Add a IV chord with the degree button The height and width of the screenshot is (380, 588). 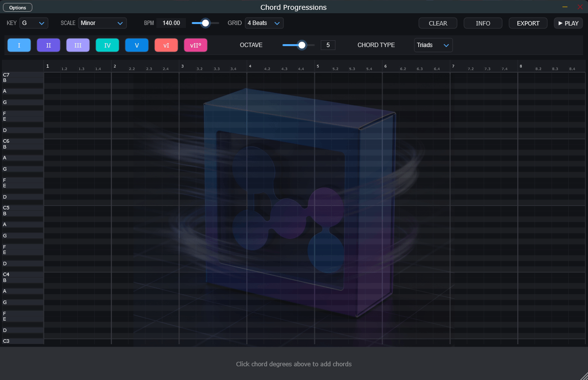coord(107,45)
